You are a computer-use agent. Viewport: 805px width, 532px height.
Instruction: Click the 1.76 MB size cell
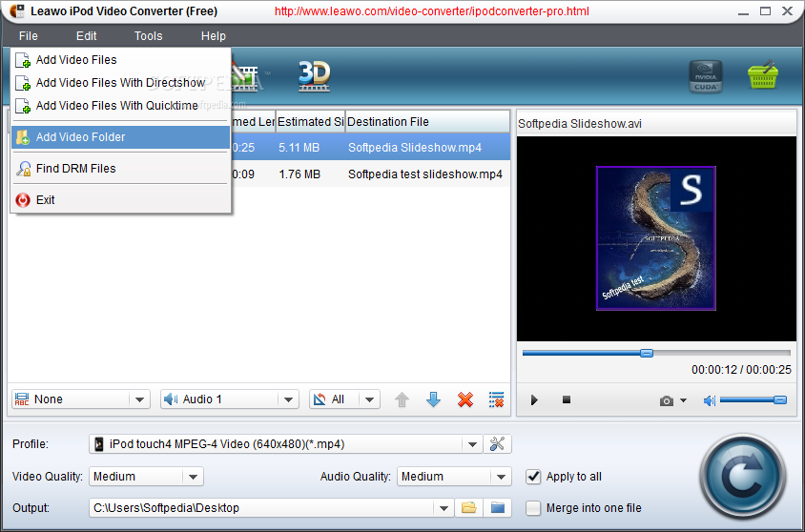[299, 174]
